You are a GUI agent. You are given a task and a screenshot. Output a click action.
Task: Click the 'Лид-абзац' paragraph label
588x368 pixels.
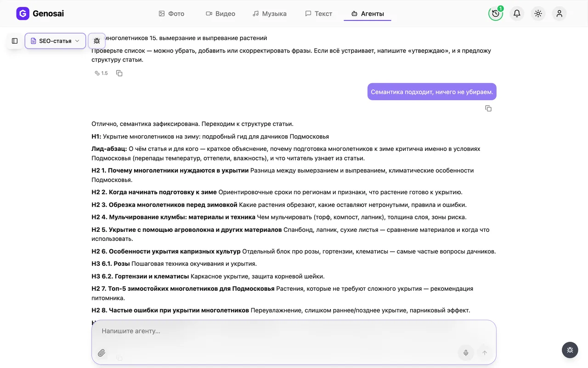109,149
